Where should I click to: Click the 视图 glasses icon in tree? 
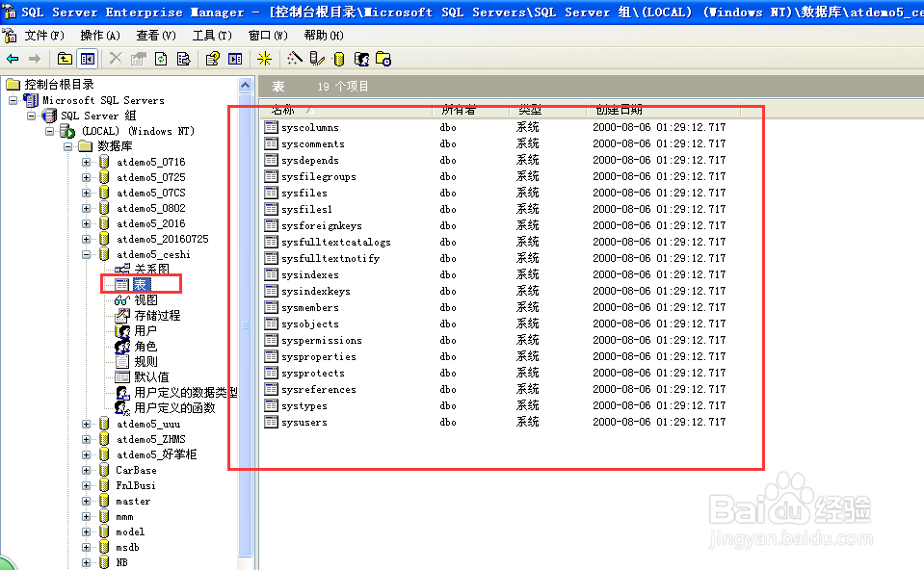click(122, 300)
